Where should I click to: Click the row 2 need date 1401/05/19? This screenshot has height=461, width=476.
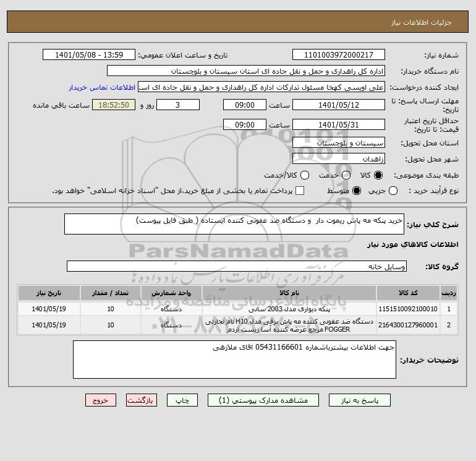49,325
